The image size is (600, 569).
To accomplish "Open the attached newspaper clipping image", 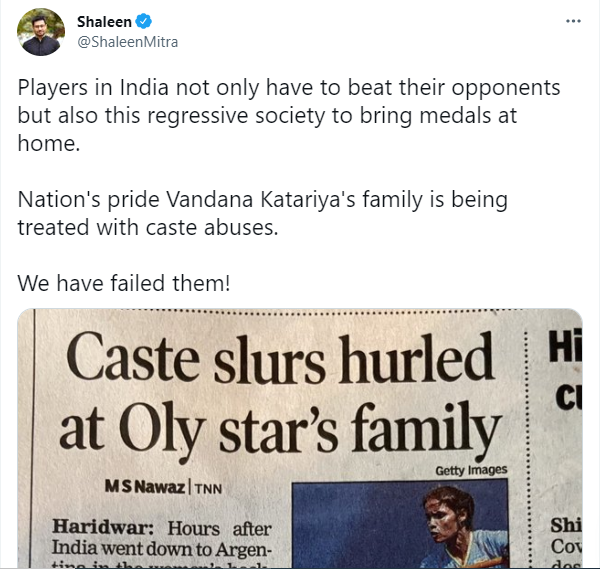I will pos(300,440).
